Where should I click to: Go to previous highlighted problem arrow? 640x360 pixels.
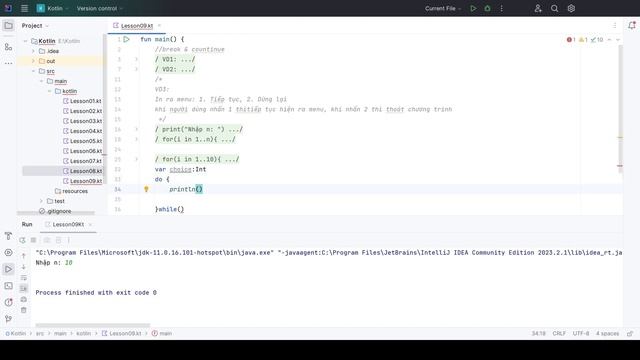[609, 40]
